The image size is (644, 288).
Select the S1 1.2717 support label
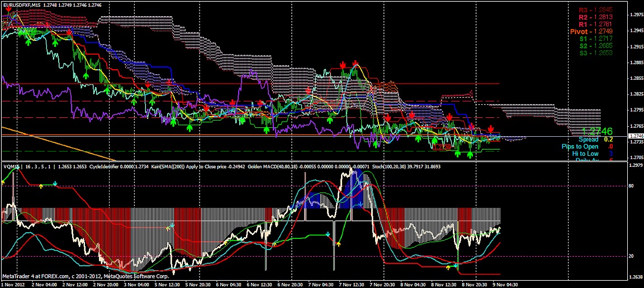(x=595, y=39)
